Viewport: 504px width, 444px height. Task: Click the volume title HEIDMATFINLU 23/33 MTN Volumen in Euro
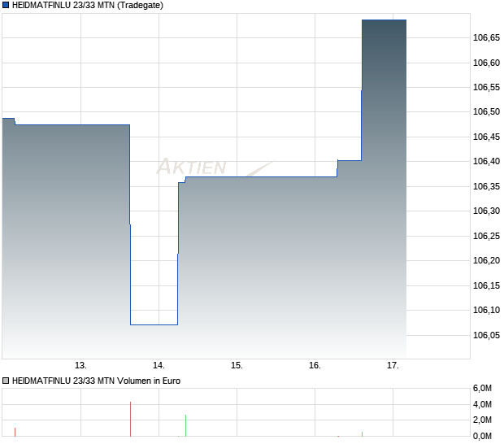[x=96, y=381]
